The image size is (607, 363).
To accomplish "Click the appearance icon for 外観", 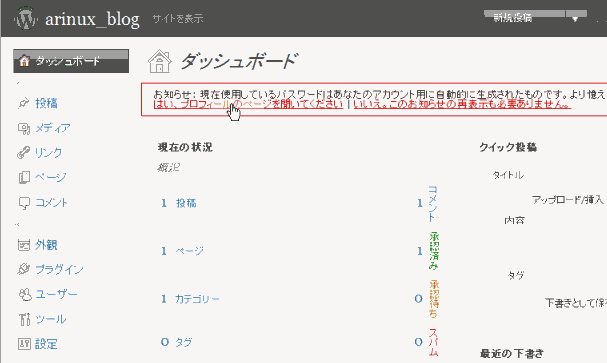I will pyautogui.click(x=24, y=245).
